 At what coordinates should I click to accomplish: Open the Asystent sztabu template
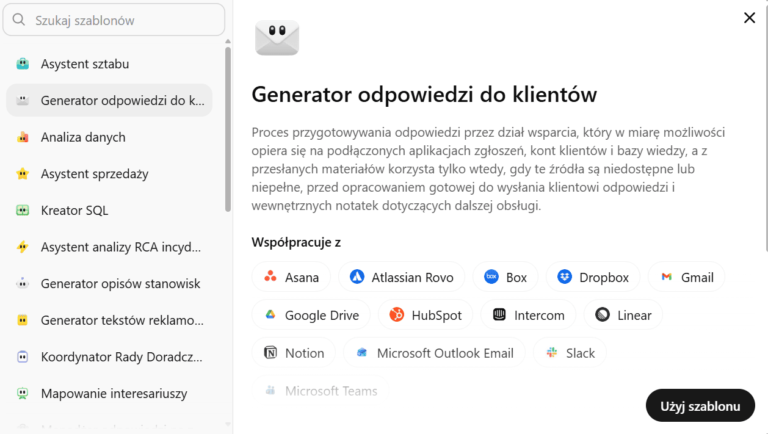[x=109, y=64]
